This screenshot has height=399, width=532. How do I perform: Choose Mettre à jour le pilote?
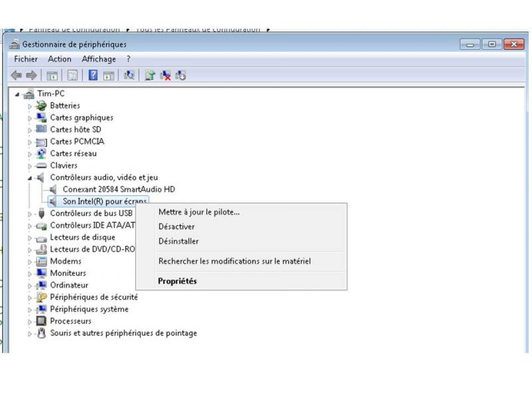point(199,212)
